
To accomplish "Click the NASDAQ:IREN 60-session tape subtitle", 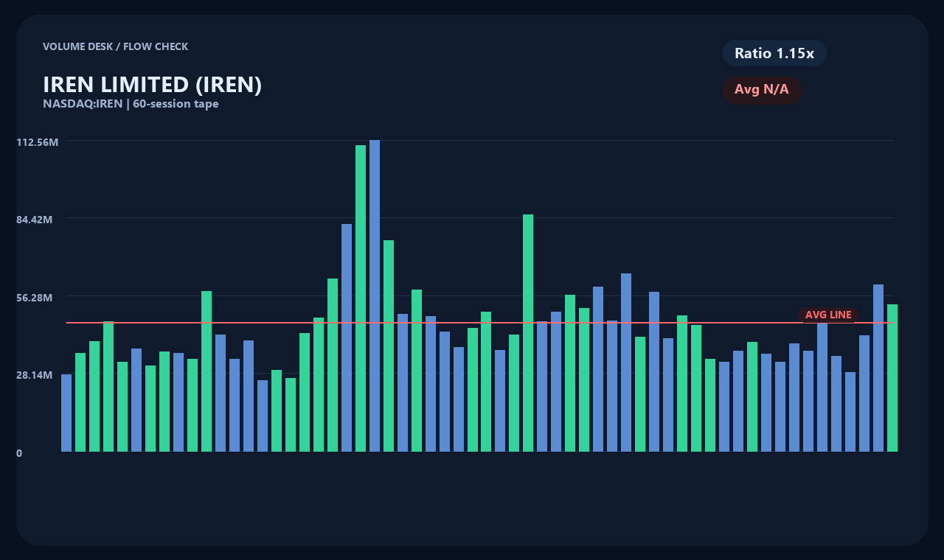I will [x=131, y=104].
